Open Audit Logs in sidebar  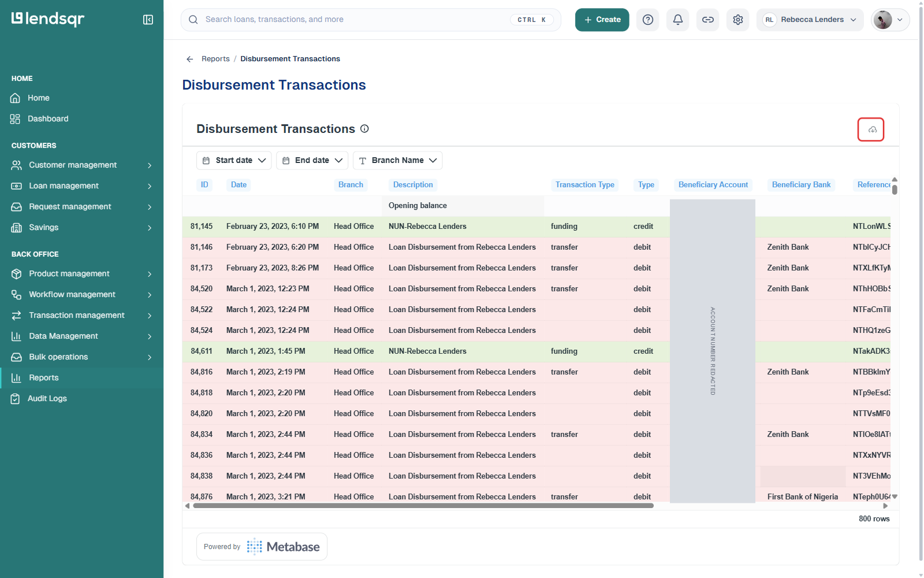click(x=47, y=399)
